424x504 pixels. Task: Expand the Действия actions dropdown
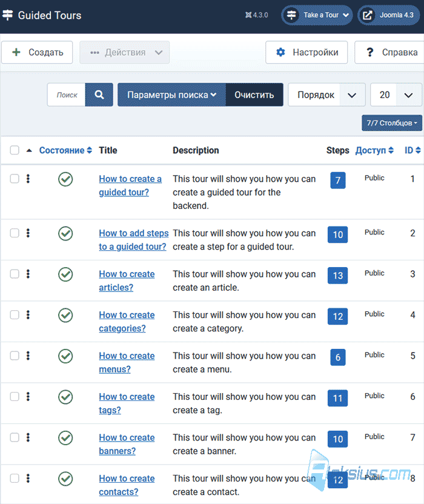coord(124,52)
